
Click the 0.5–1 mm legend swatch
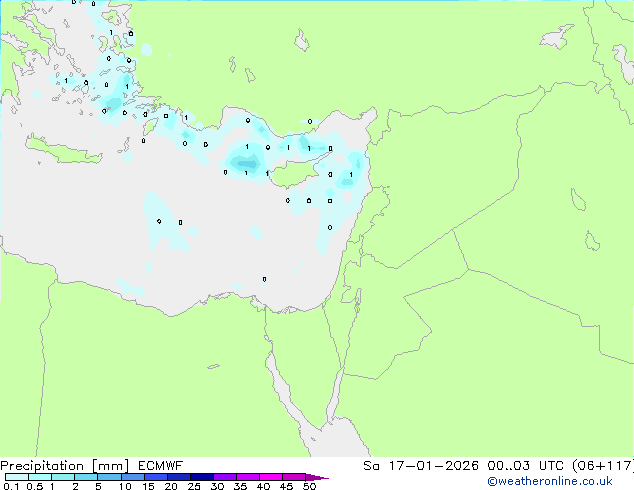pyautogui.click(x=40, y=477)
